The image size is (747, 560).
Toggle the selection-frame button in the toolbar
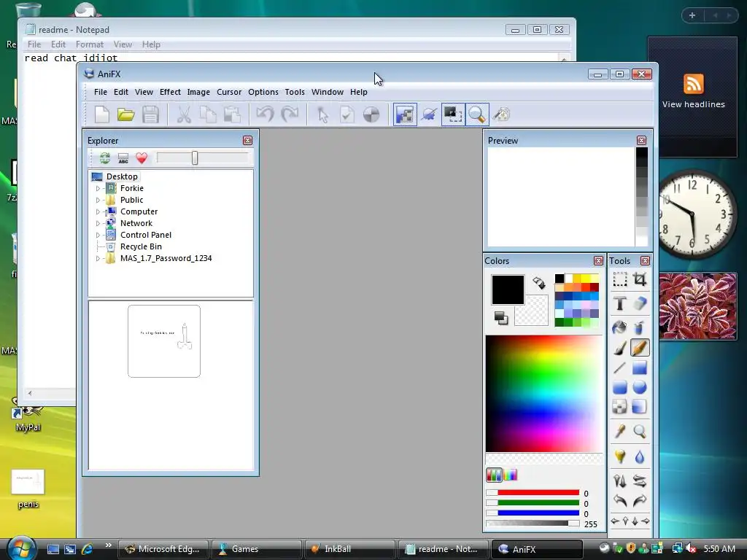click(x=452, y=114)
